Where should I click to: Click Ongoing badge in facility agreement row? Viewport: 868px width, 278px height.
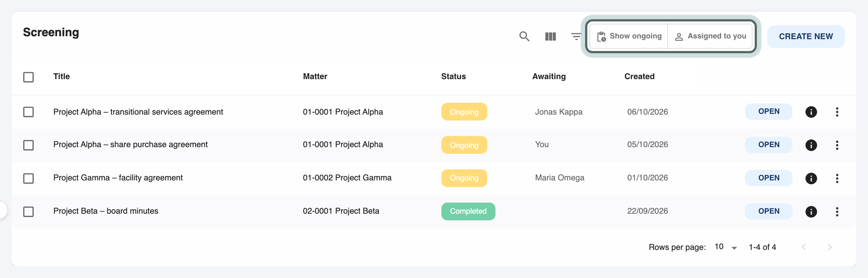pyautogui.click(x=464, y=178)
